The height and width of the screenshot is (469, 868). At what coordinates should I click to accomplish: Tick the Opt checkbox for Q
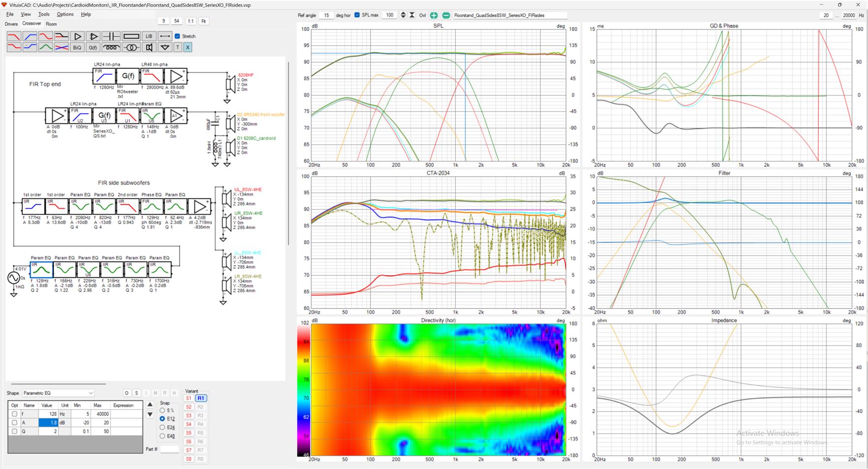(14, 431)
